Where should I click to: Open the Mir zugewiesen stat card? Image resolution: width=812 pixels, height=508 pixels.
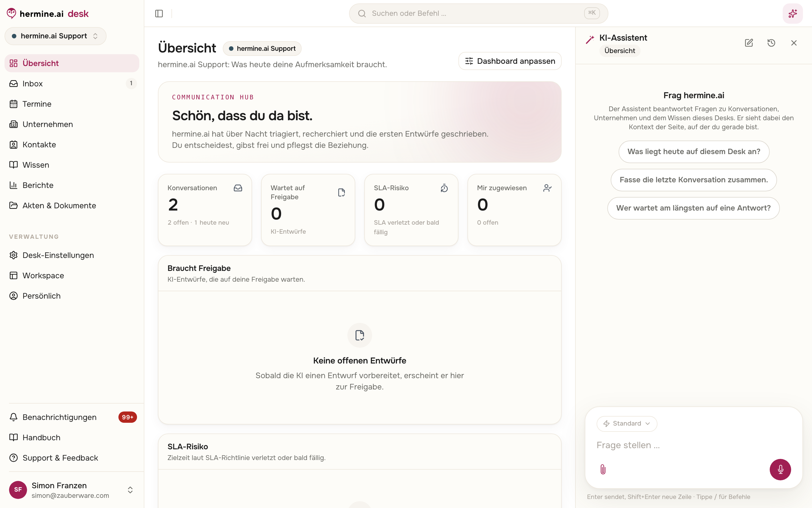[514, 210]
